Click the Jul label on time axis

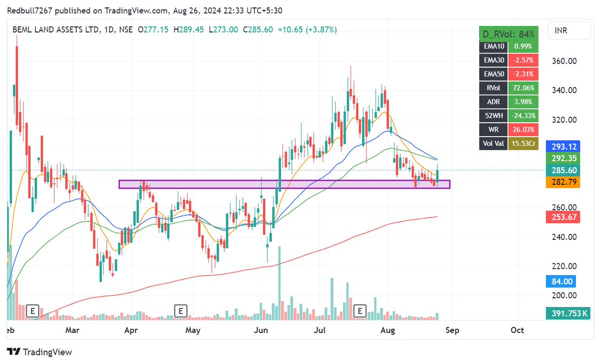321,330
